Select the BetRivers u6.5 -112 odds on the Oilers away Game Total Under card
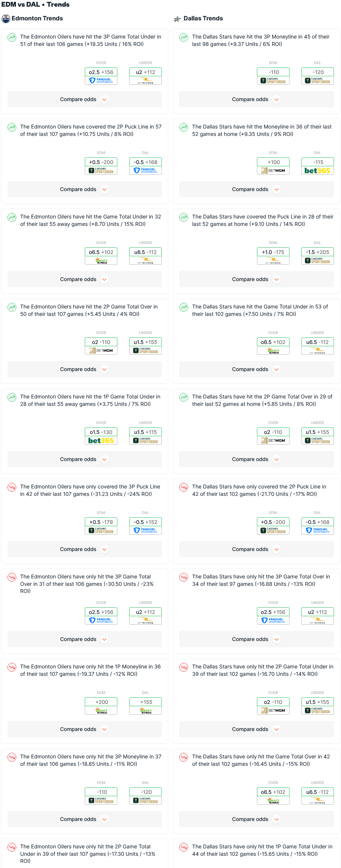 tap(146, 256)
